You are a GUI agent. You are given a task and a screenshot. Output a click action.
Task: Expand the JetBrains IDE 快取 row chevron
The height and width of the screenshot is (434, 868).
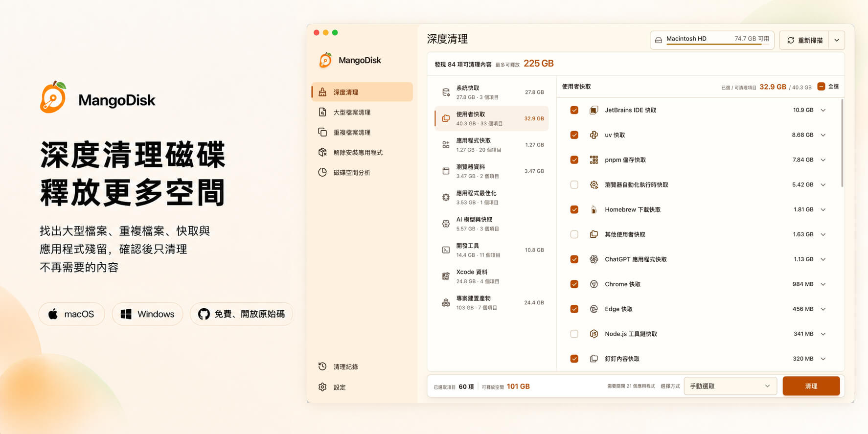(x=823, y=110)
